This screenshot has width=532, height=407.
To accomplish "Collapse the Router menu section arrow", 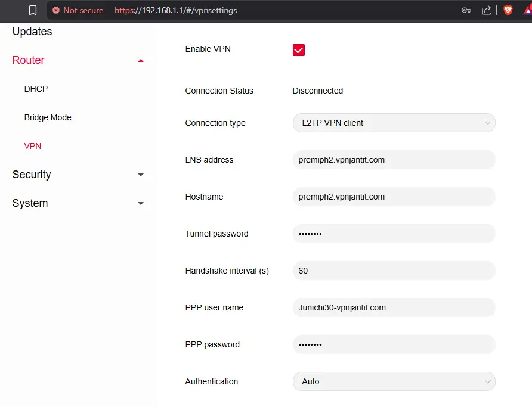I will pos(141,61).
